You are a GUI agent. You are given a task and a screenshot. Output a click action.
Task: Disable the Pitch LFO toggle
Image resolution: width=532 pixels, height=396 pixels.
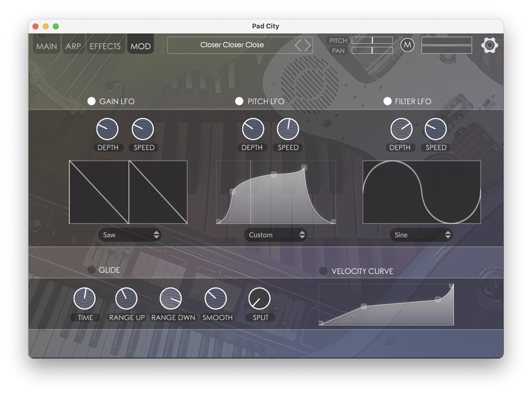pos(239,101)
